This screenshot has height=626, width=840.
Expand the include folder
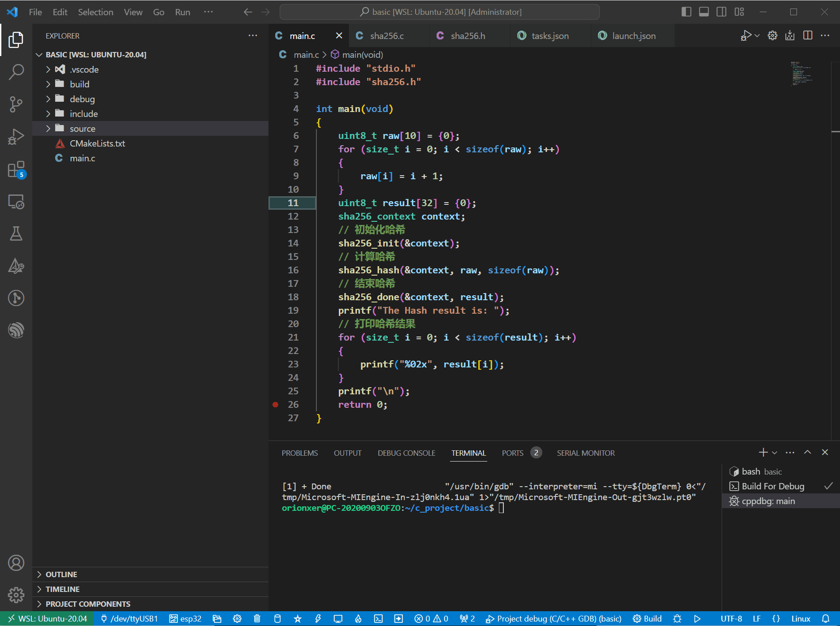pos(151,114)
